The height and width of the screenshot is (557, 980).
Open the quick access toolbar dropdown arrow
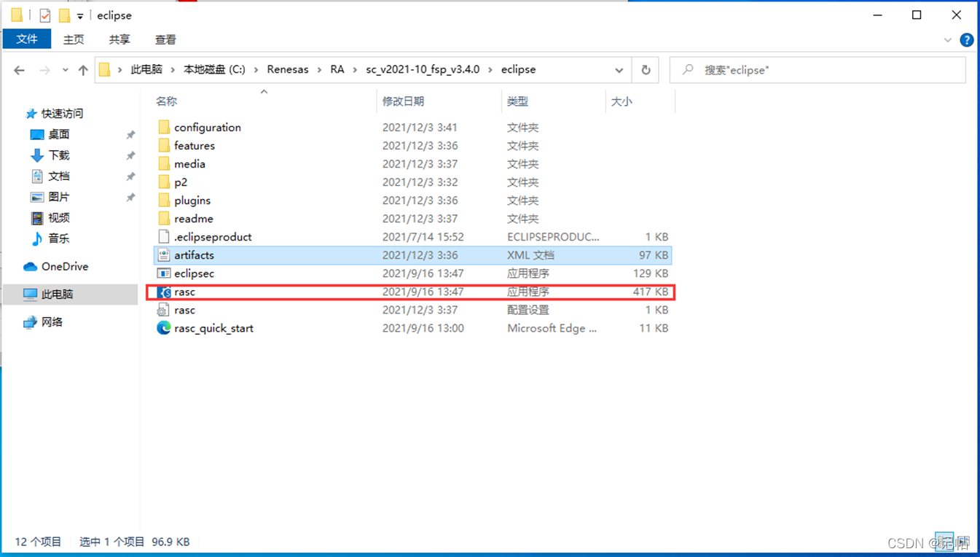tap(80, 15)
